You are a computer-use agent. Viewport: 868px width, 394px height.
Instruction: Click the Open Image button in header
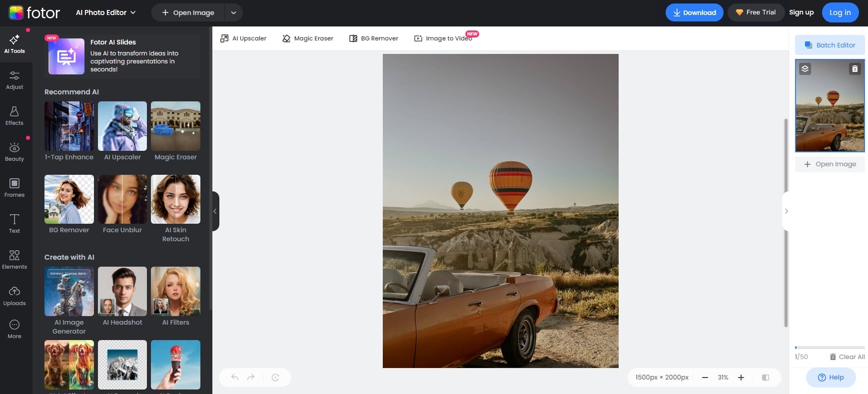[x=188, y=12]
